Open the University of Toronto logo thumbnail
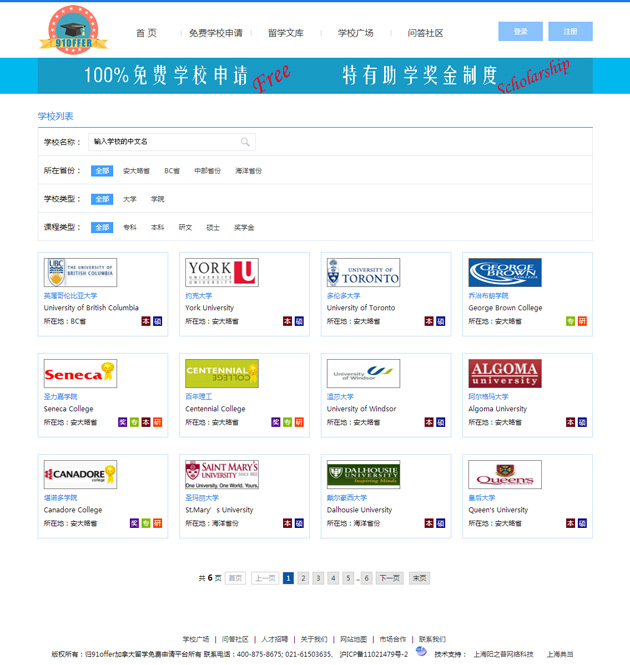 363,272
